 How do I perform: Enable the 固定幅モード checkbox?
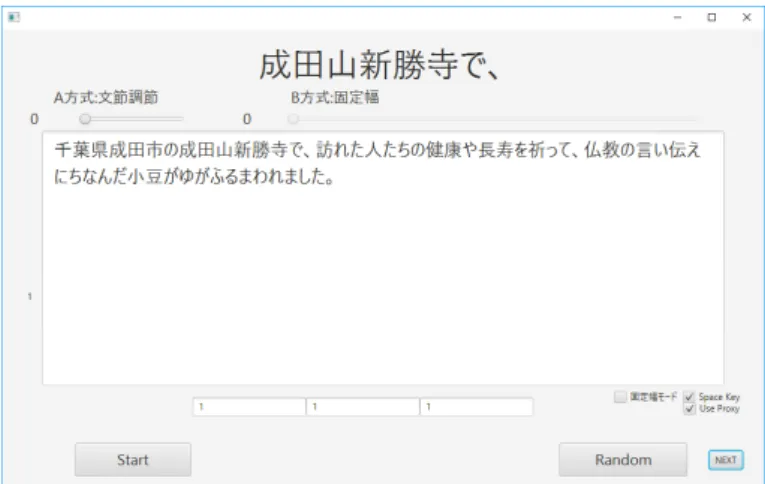click(x=620, y=397)
